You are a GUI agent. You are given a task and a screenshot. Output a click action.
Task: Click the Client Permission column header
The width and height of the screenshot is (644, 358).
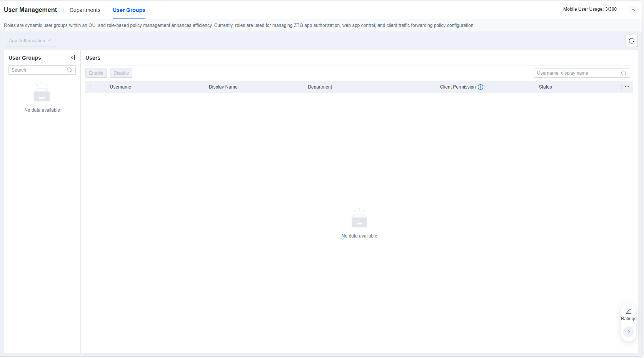click(458, 87)
